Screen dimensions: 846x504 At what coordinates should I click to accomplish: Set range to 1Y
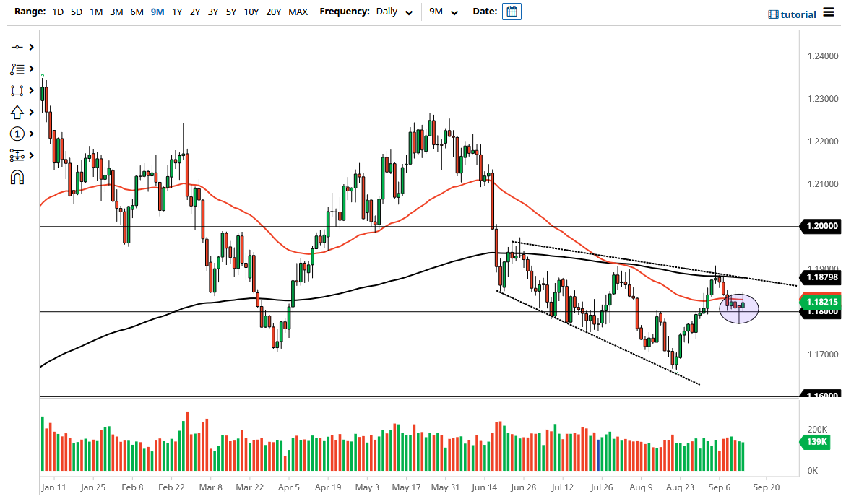tap(177, 12)
